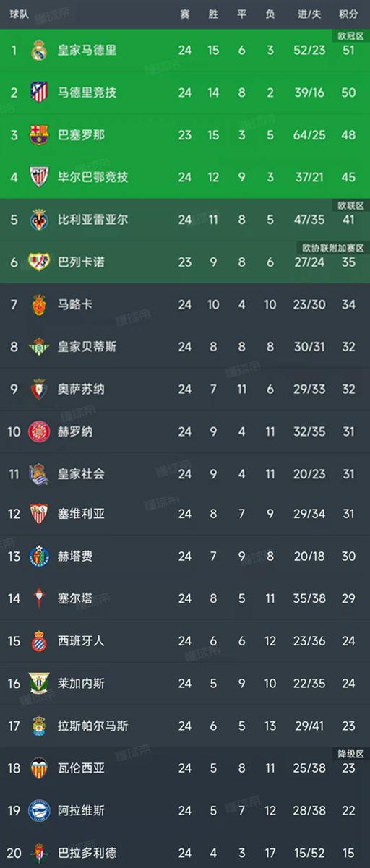Click the Rayo Vallecano crest
This screenshot has width=370, height=868.
(x=38, y=262)
